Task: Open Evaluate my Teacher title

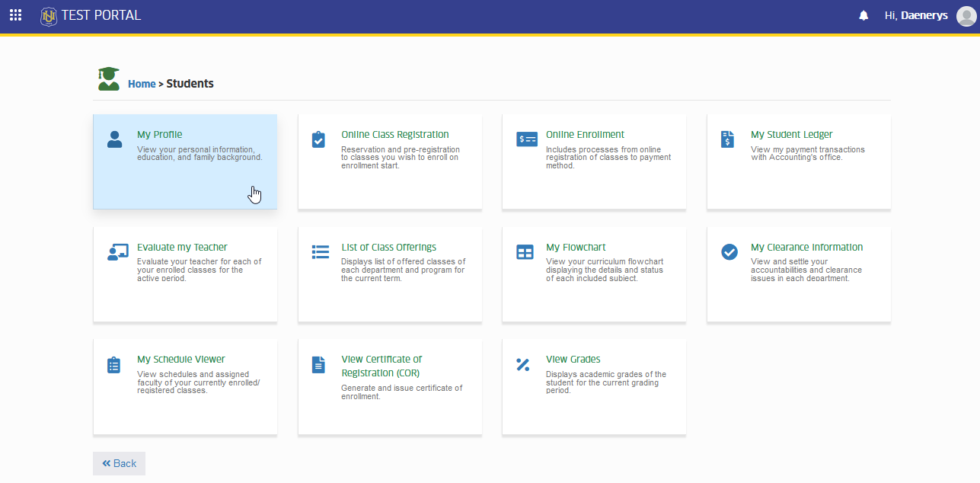Action: pyautogui.click(x=182, y=248)
